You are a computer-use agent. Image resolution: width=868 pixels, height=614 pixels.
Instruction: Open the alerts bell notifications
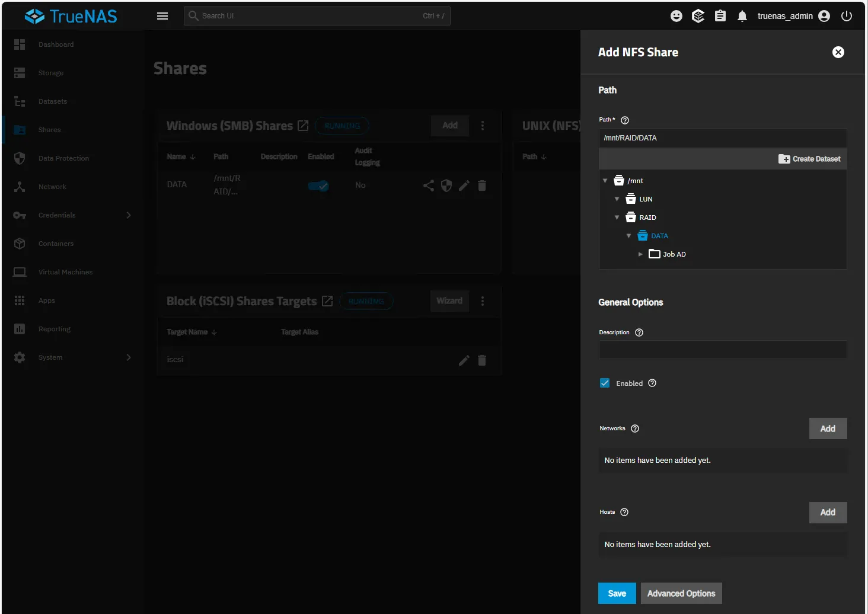[742, 16]
